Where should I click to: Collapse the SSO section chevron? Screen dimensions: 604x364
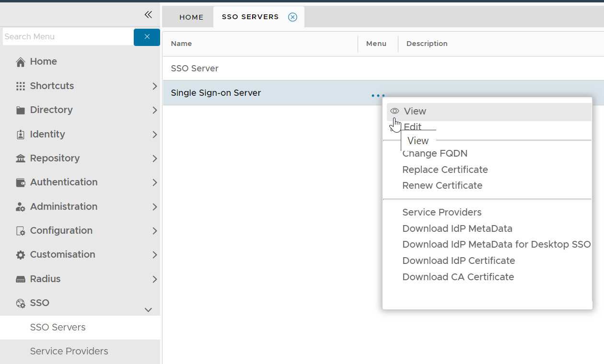point(148,310)
